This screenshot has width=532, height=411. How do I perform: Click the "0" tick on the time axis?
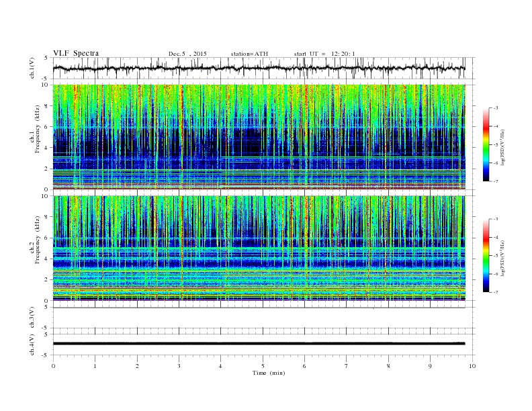pyautogui.click(x=53, y=366)
